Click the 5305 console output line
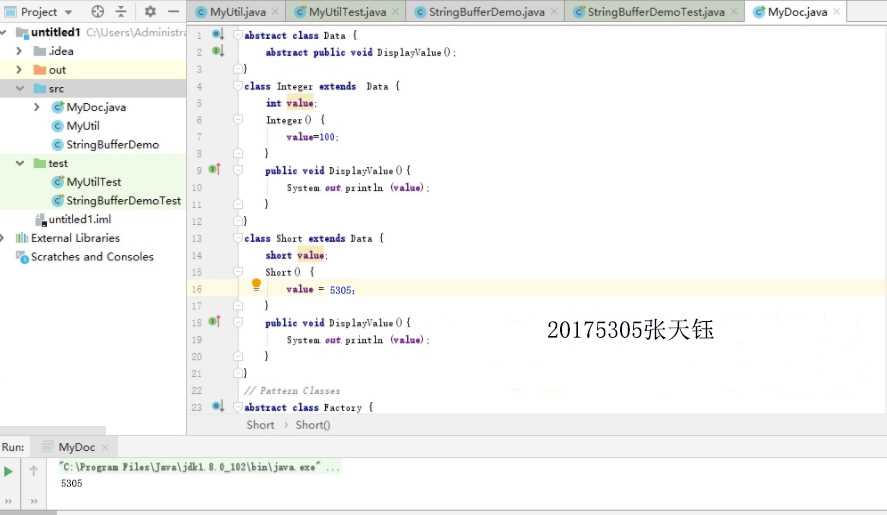Viewport: 887px width, 515px height. (71, 483)
